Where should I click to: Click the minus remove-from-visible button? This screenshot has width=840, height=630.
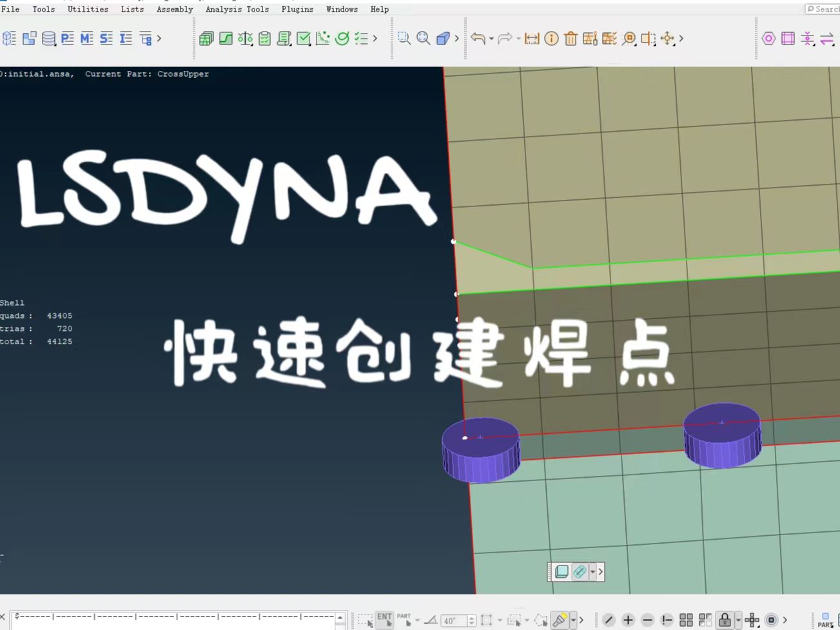click(x=647, y=620)
